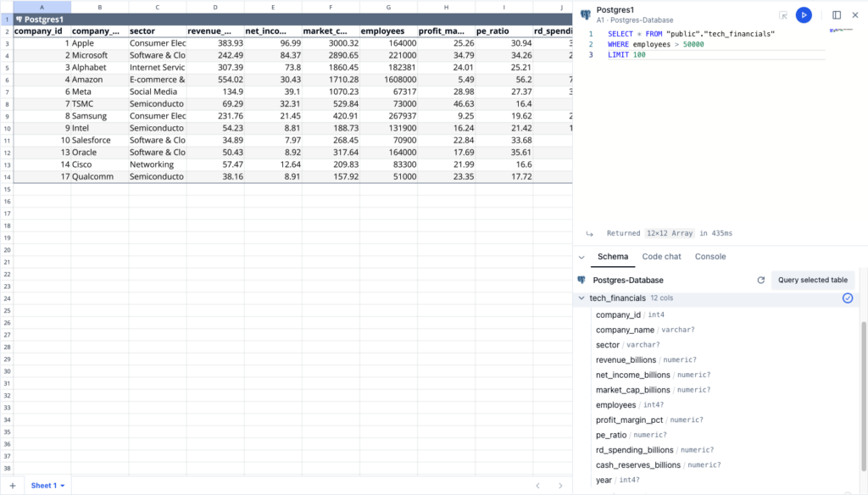Image resolution: width=868 pixels, height=495 pixels.
Task: Click the profit_margin_pct schema column
Action: 649,420
